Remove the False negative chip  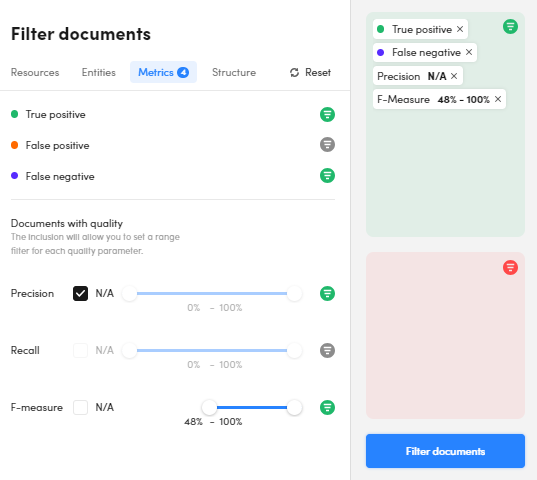[469, 52]
